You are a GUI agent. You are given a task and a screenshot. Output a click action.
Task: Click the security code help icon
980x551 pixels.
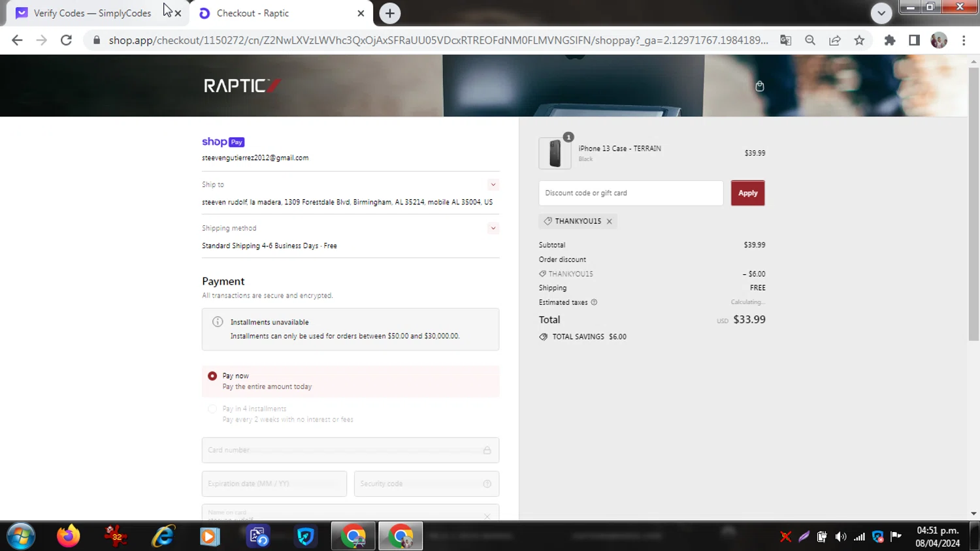(x=487, y=484)
